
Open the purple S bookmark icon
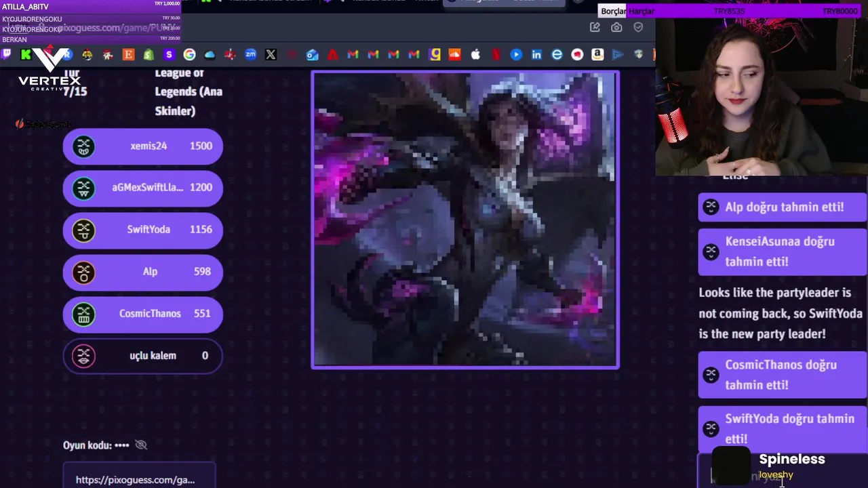click(x=169, y=54)
